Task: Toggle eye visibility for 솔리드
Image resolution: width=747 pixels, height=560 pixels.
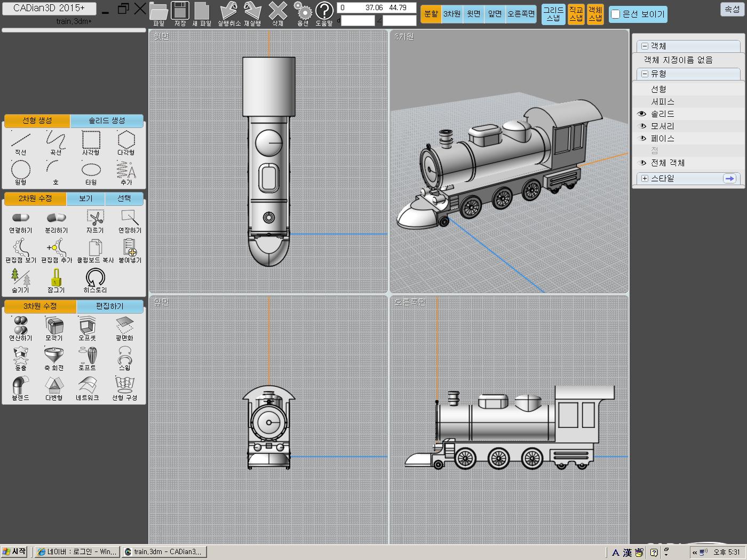Action: pyautogui.click(x=642, y=114)
